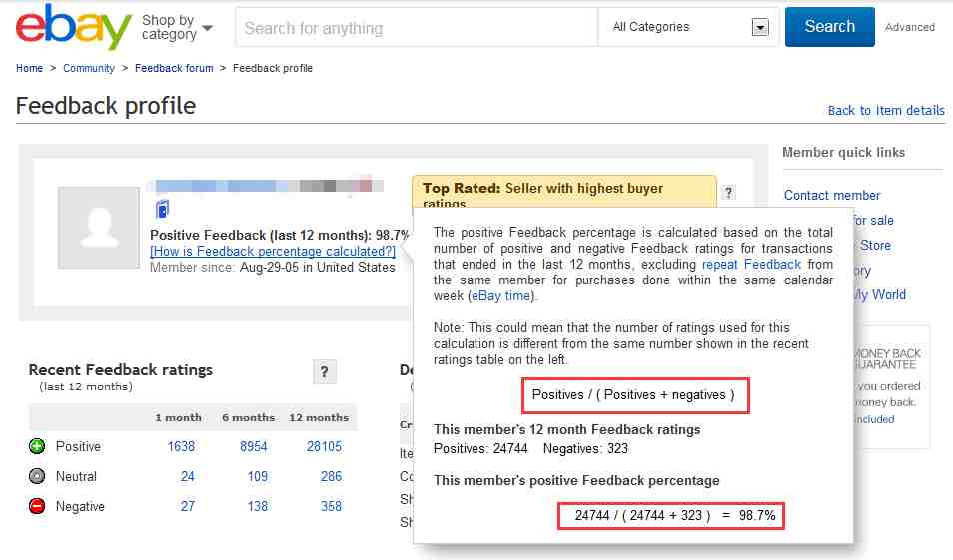
Task: Open 1 month positive count 1638
Action: 181,446
